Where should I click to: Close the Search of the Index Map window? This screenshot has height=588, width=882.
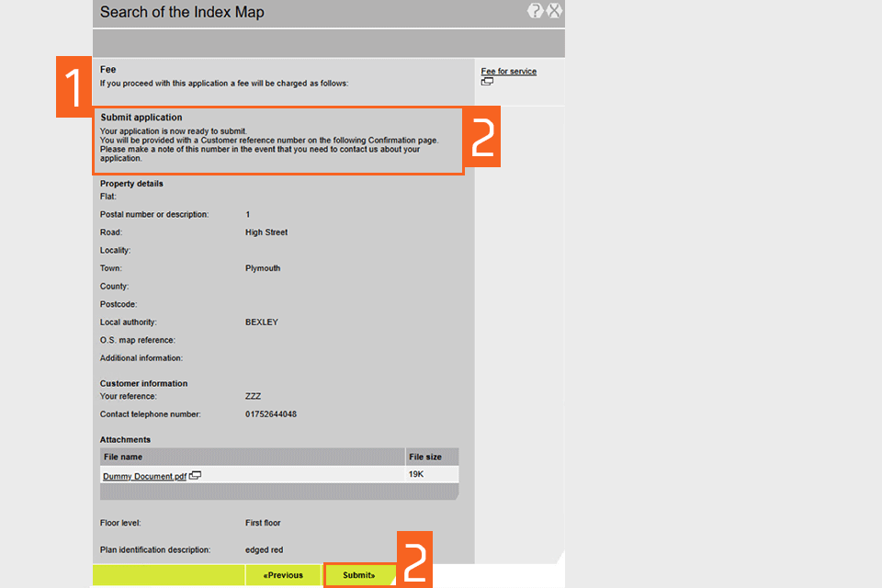tap(554, 11)
